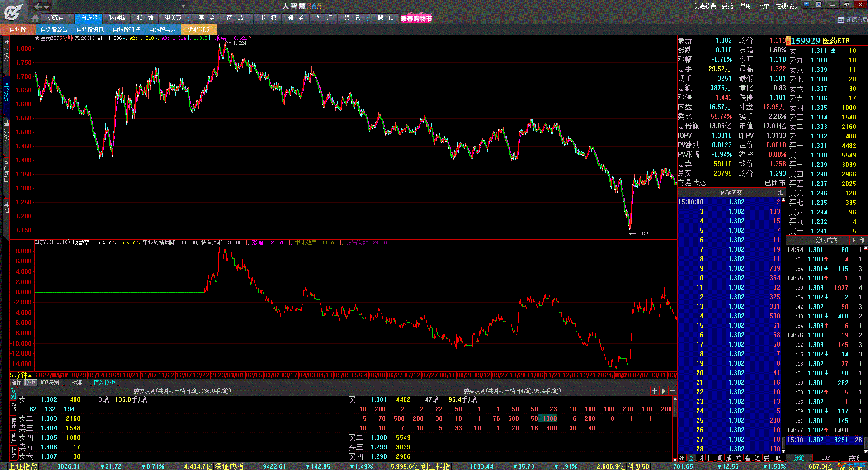Viewport: 868px width, 470px height.
Task: Toggle the 指标 indicator mode button
Action: pos(16,383)
